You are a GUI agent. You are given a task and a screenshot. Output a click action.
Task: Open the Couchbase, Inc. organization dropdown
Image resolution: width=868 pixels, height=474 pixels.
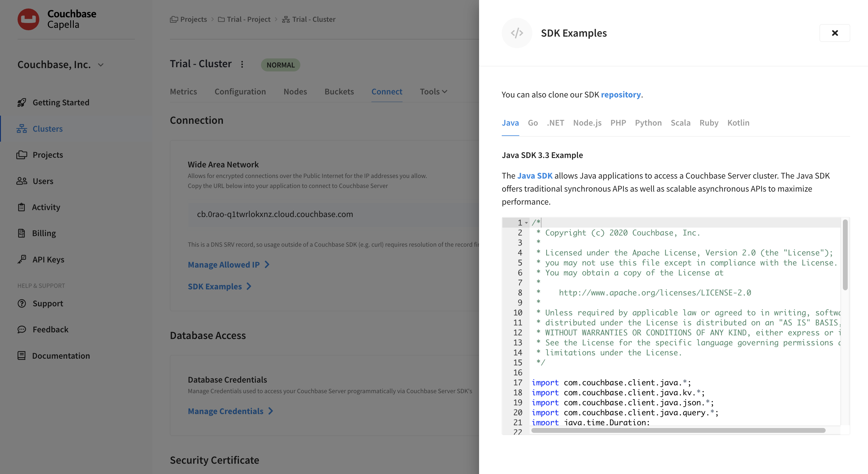pos(100,65)
